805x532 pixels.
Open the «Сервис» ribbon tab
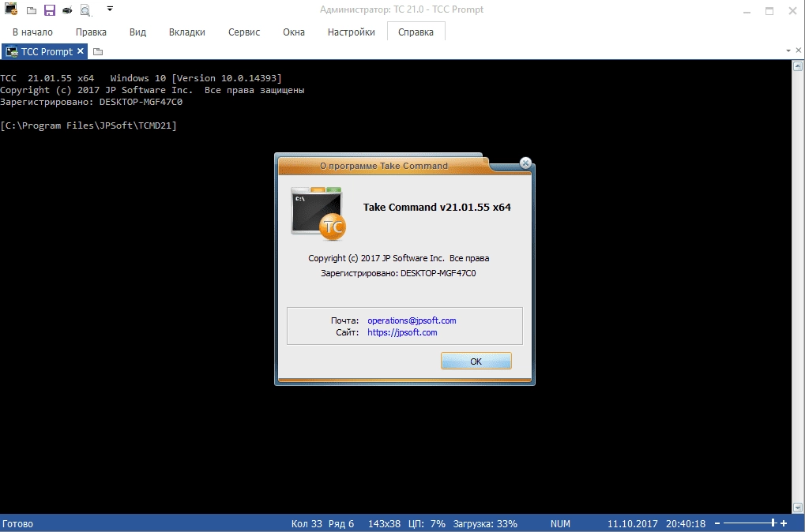pos(244,32)
